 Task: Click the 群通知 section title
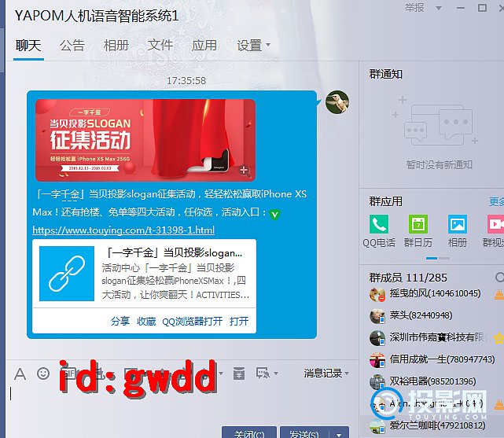[x=386, y=74]
